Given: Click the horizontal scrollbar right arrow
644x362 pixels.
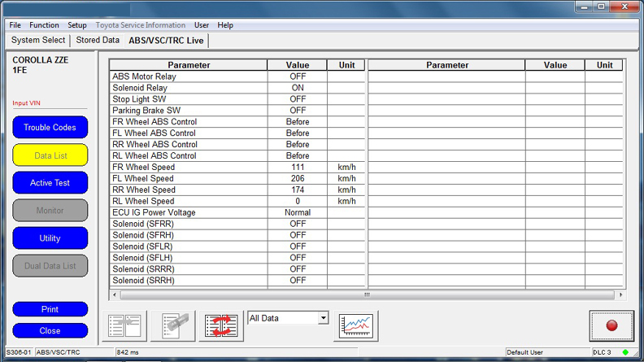Looking at the screenshot, I should click(620, 294).
